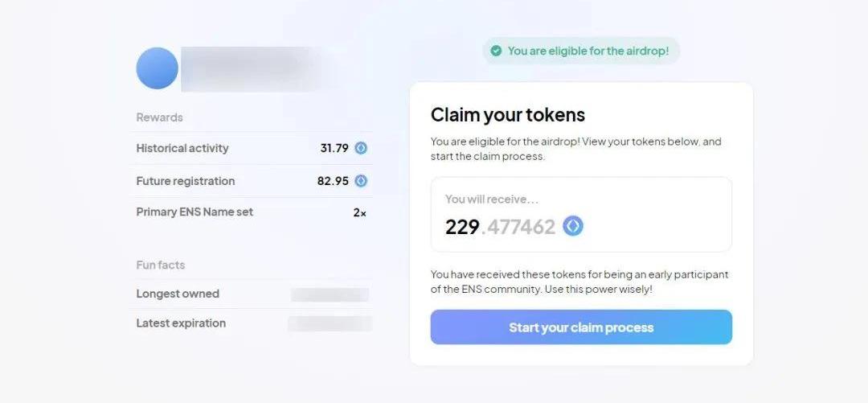Select the Future registration reward row
The image size is (868, 403).
click(252, 181)
